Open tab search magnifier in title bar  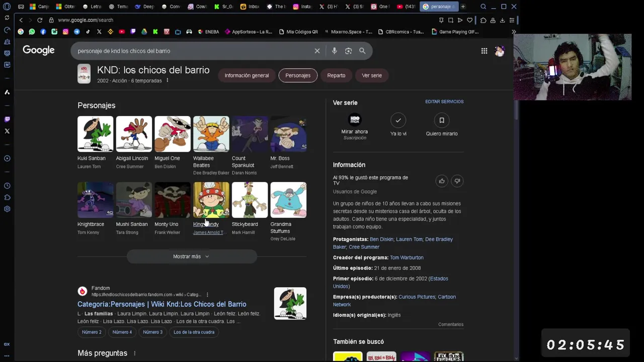pyautogui.click(x=484, y=7)
